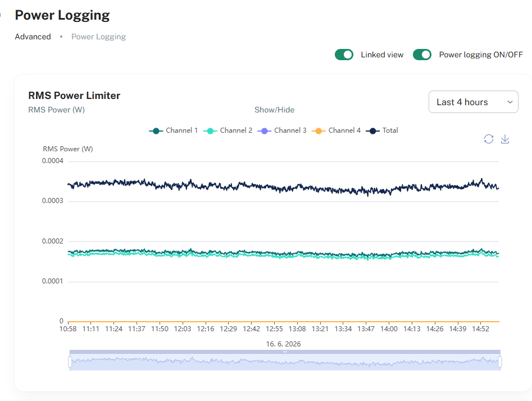Click the time range dropdown chevron
The width and height of the screenshot is (532, 401).
[x=510, y=102]
